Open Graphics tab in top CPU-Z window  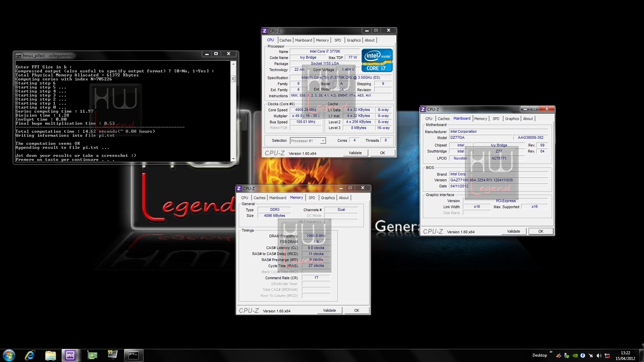pyautogui.click(x=354, y=40)
